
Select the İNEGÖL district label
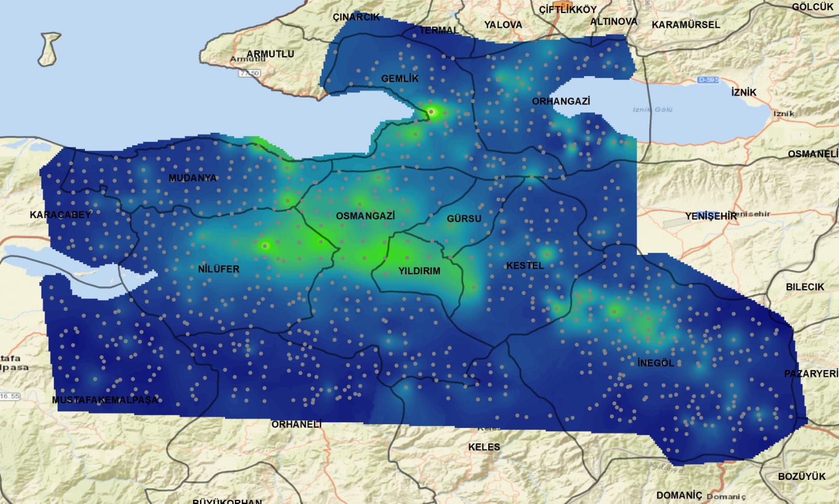[655, 363]
